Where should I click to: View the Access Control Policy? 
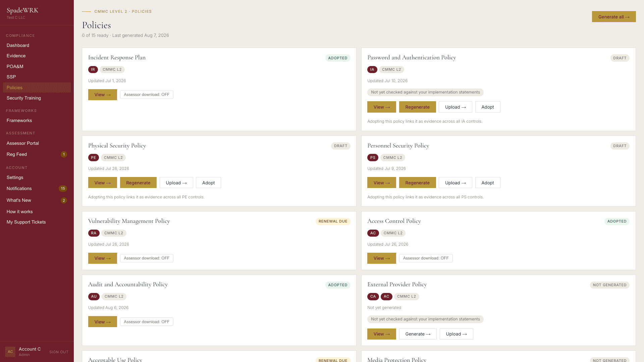pyautogui.click(x=382, y=258)
